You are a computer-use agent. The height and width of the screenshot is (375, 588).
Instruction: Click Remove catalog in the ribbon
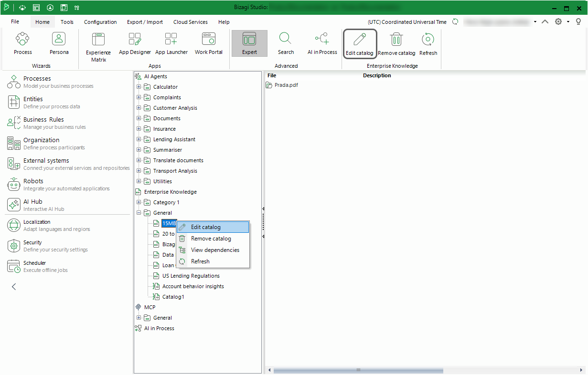(396, 44)
